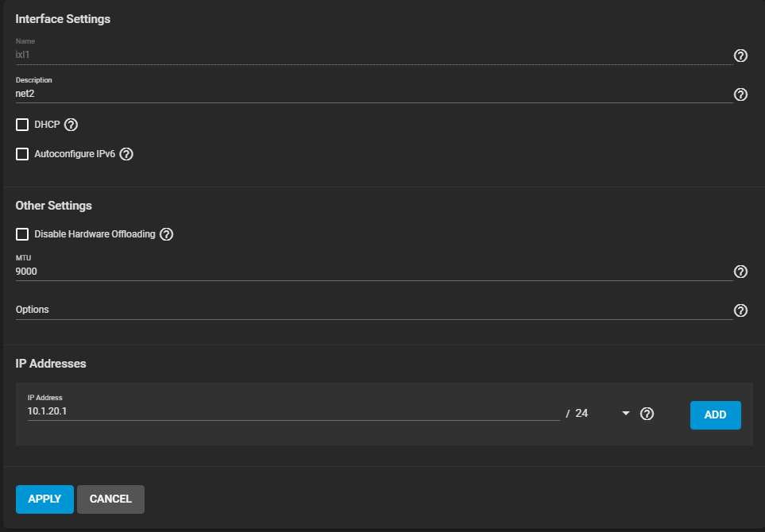Cancel the interface edit
The height and width of the screenshot is (532, 765).
click(x=110, y=499)
